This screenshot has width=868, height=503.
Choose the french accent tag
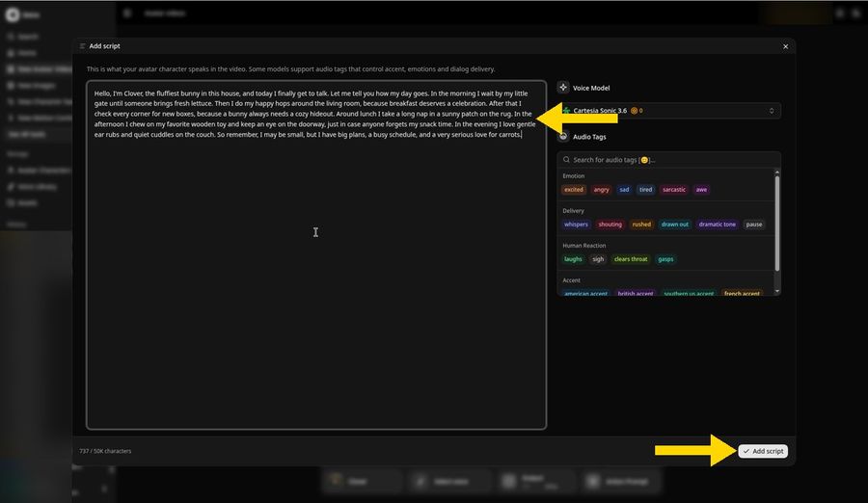pyautogui.click(x=742, y=293)
